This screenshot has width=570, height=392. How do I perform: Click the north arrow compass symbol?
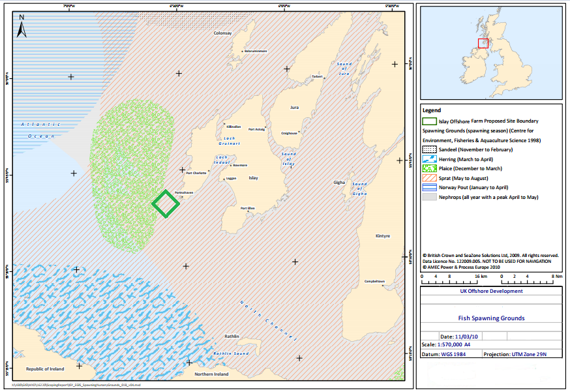pos(20,28)
